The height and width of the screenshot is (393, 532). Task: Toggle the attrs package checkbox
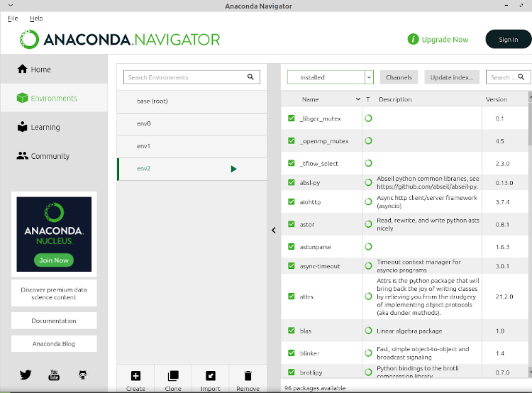pos(291,297)
